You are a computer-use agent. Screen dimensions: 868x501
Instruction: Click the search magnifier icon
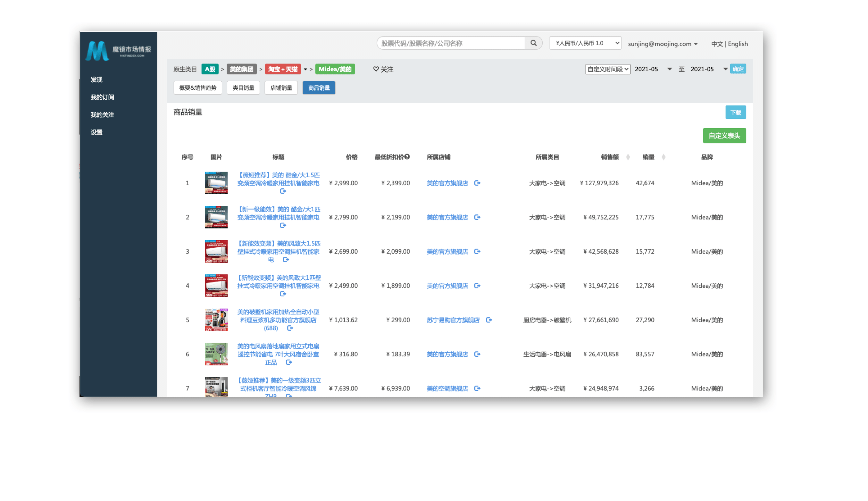click(533, 43)
